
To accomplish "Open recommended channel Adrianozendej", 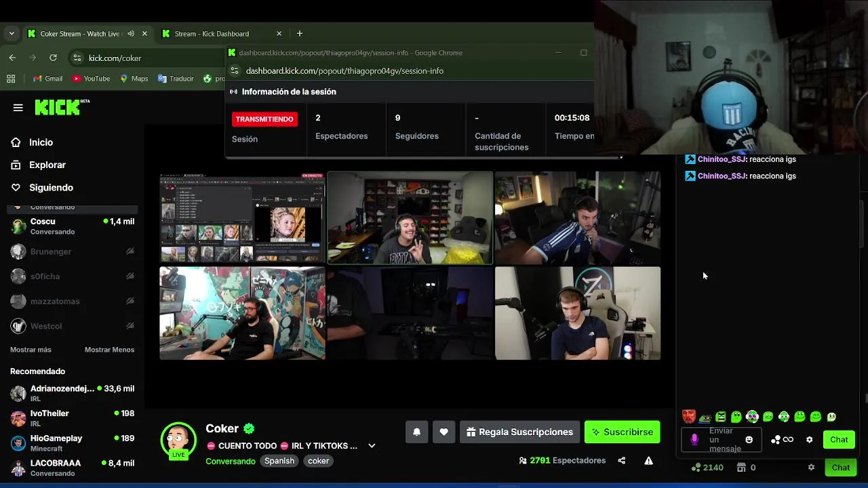I will point(72,393).
